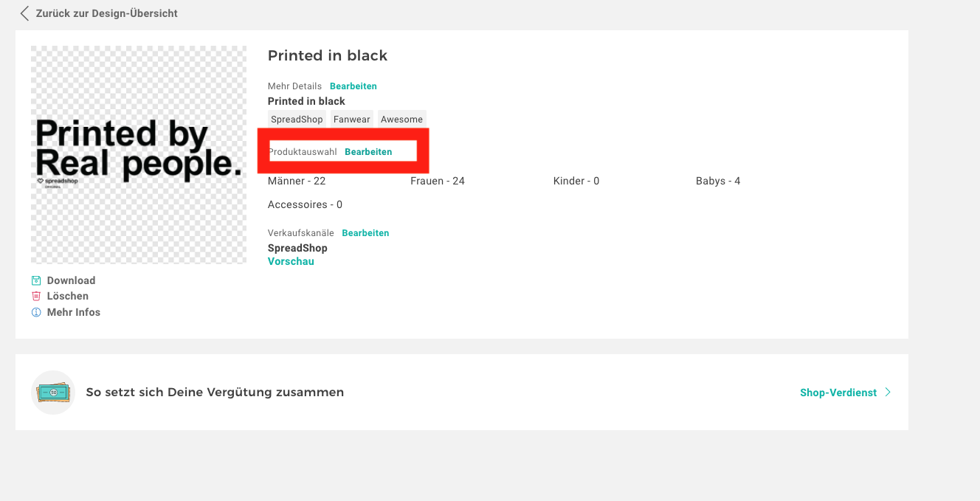Edit Mehr Details via Bearbeiten
The image size is (980, 501).
tap(353, 86)
